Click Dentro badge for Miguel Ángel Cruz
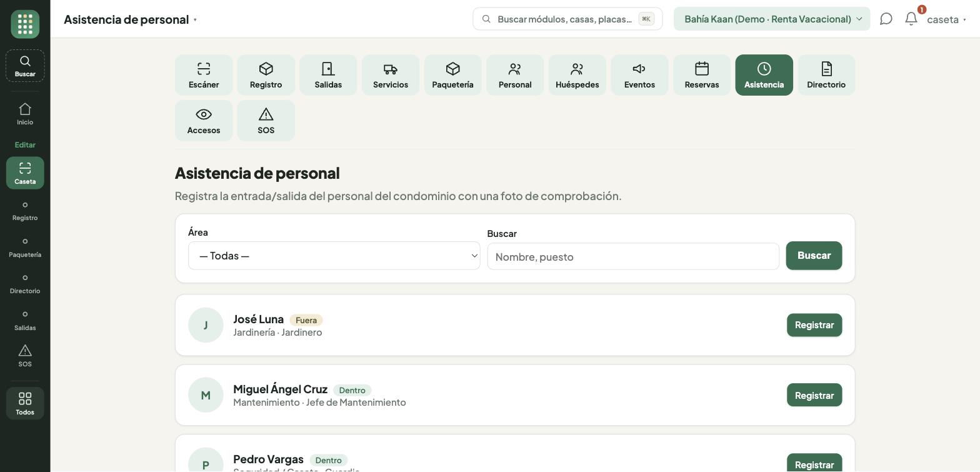Image resolution: width=980 pixels, height=472 pixels. click(352, 390)
